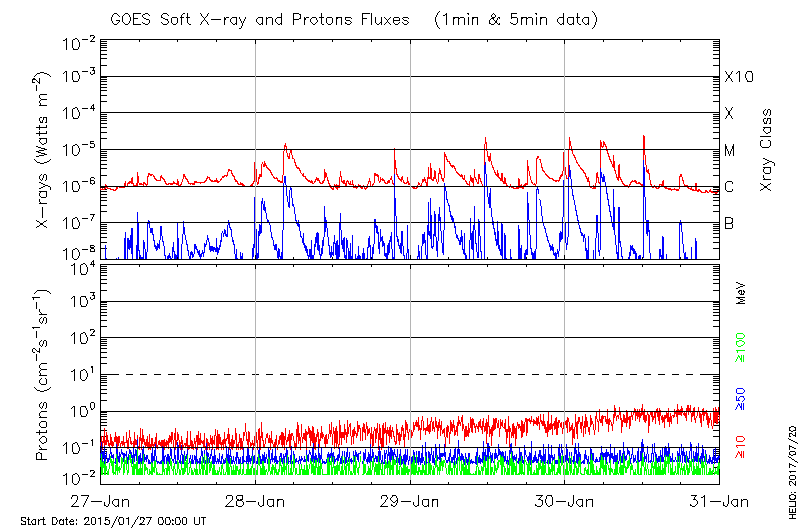Click the 27-Jan date tick label
Viewport: 800px width, 530px height.
101,500
